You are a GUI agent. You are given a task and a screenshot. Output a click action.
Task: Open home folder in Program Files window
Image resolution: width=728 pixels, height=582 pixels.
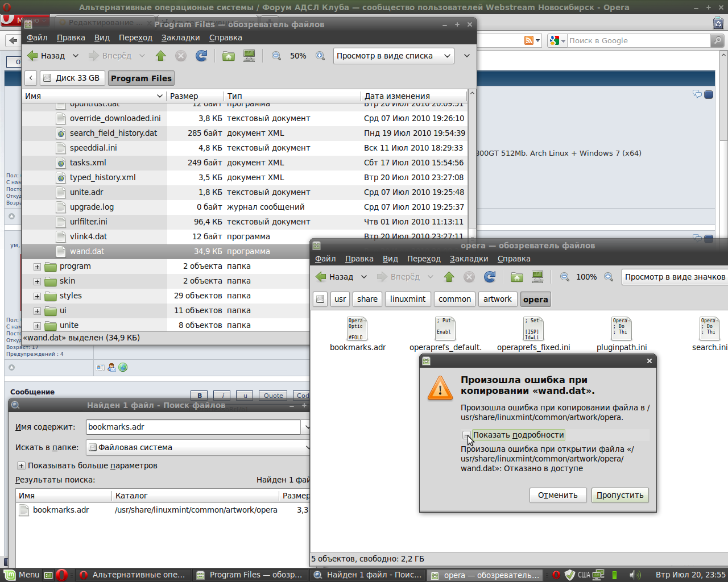[229, 56]
